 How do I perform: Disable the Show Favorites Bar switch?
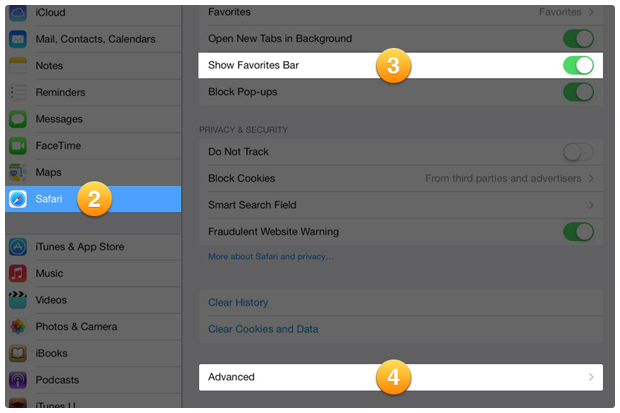[578, 66]
